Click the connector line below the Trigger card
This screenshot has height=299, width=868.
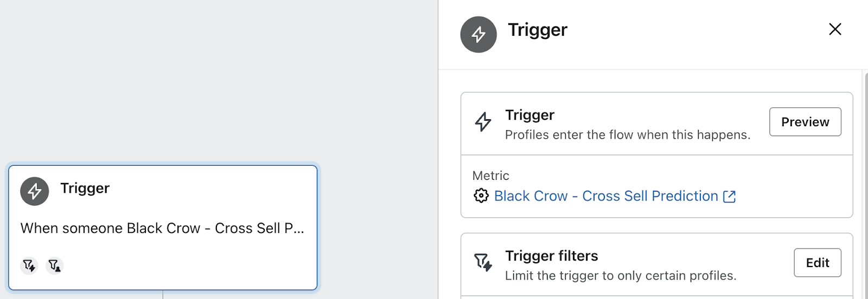163,295
